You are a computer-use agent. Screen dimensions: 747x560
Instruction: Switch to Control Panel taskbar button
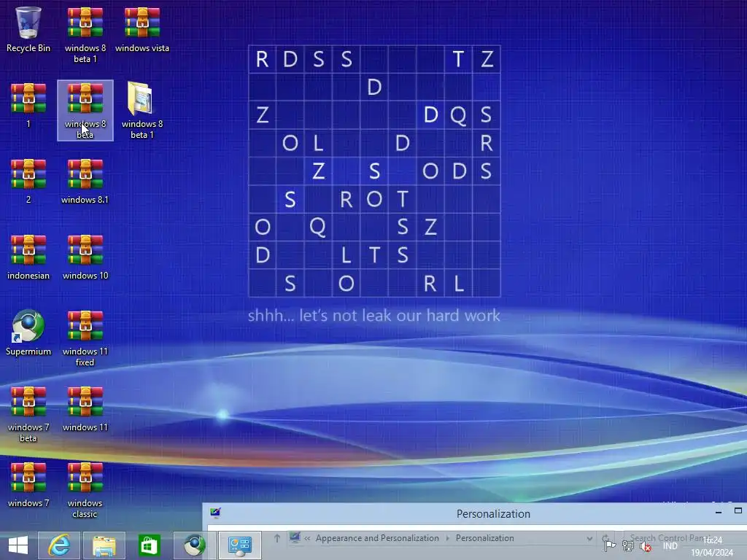pyautogui.click(x=239, y=545)
